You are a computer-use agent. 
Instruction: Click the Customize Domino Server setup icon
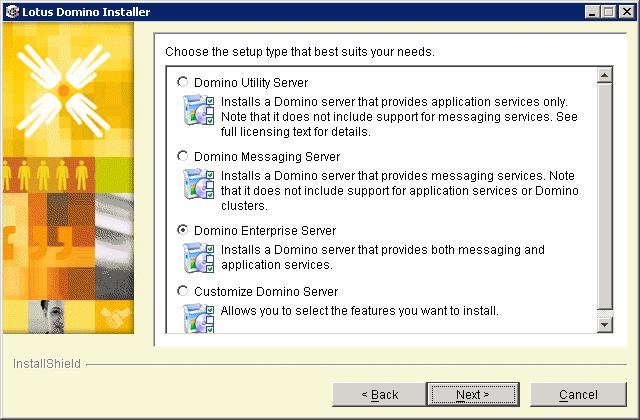point(199,318)
